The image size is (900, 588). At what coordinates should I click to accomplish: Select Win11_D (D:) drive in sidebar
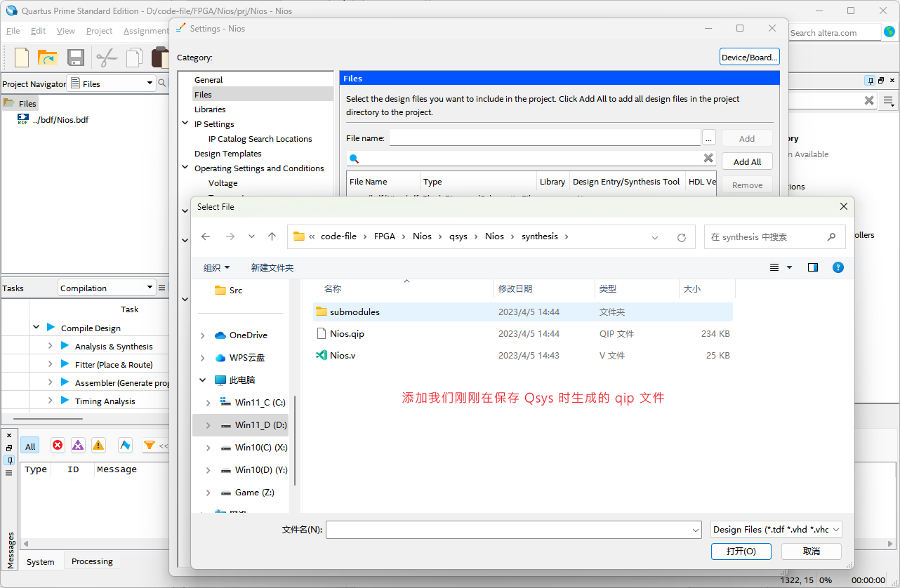pos(240,425)
